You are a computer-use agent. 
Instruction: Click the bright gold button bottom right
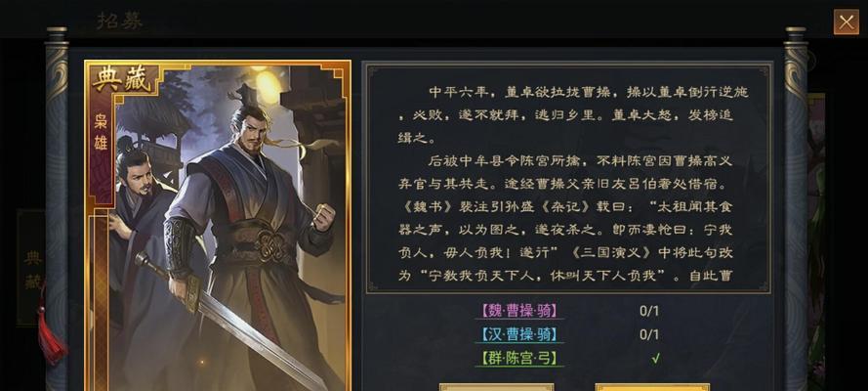[652, 386]
